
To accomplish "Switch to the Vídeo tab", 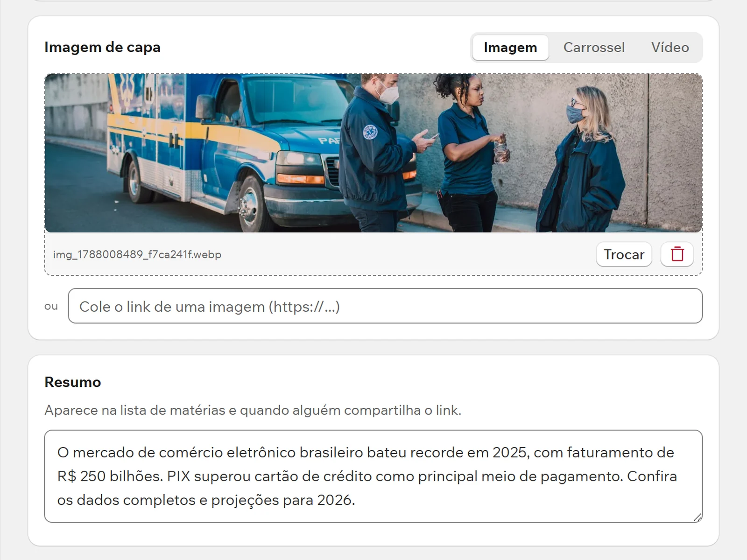I will point(670,48).
